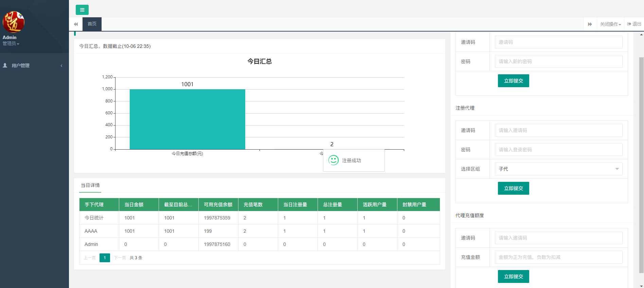The height and width of the screenshot is (288, 644).
Task: Click the 用户管理 user icon in sidebar
Action: (x=5, y=65)
